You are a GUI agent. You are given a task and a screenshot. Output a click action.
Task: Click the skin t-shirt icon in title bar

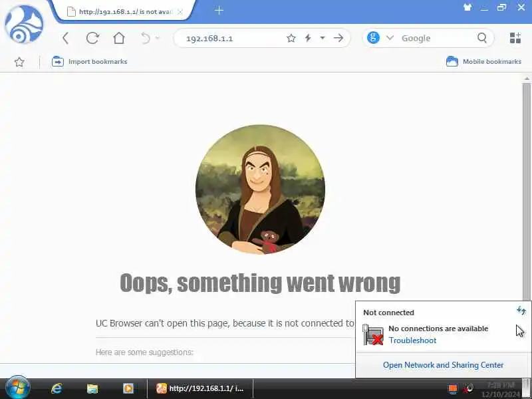(467, 7)
